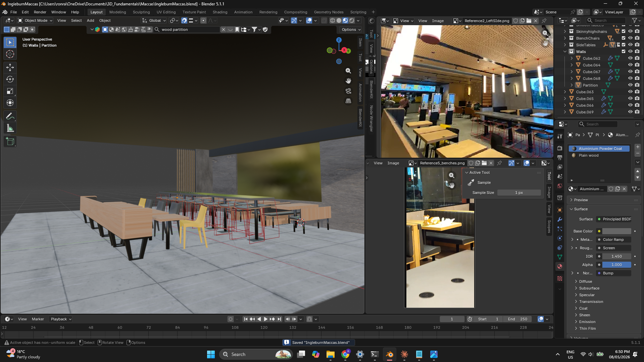Image resolution: width=644 pixels, height=362 pixels.
Task: Toggle snapping in the 3D viewport header
Action: (184, 20)
